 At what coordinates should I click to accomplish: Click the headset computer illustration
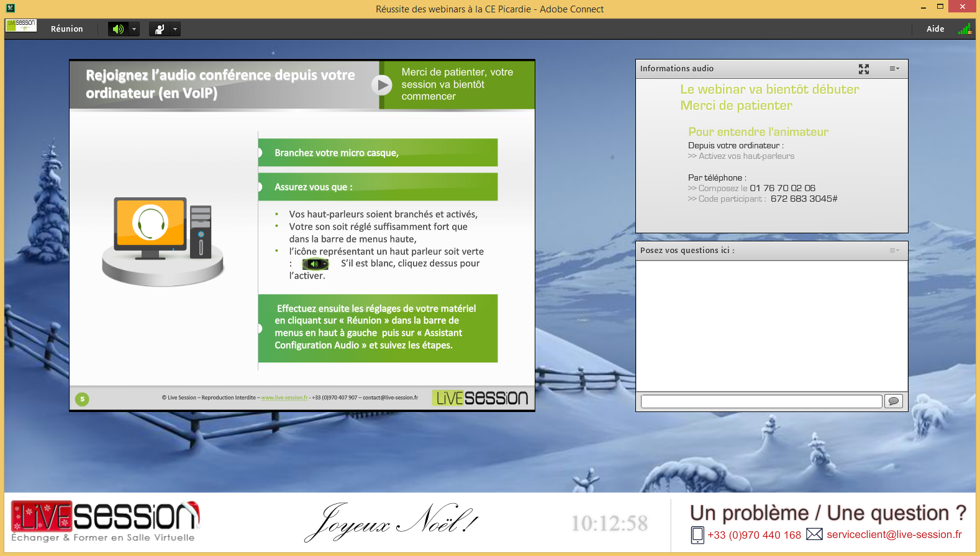click(x=163, y=241)
